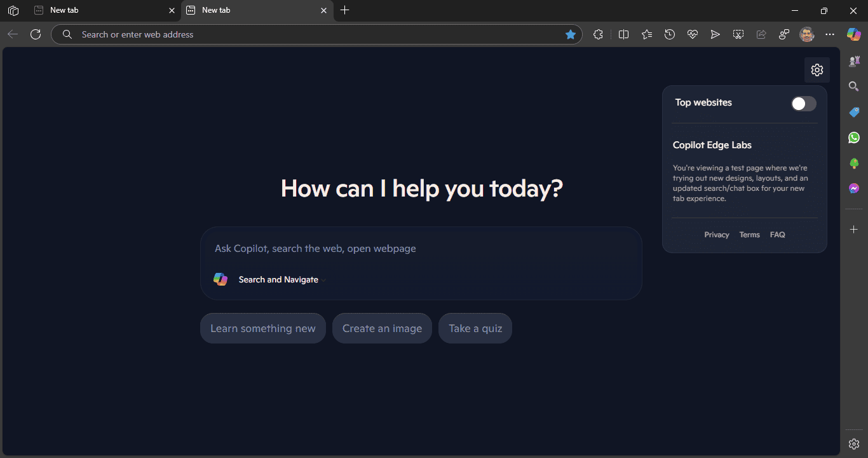Open Copilot from the toolbar

tap(854, 34)
